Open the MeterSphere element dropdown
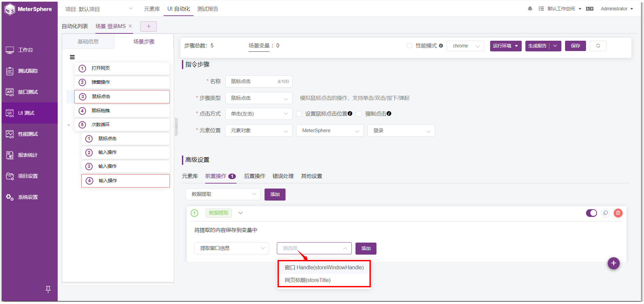This screenshot has height=304, width=644. [330, 130]
